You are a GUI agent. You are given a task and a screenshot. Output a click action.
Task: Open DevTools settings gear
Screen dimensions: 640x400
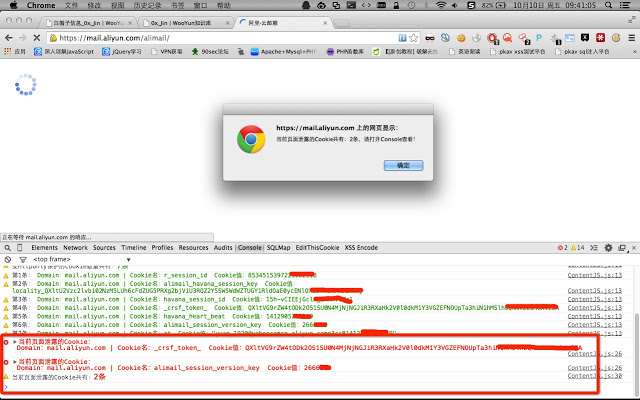point(608,248)
